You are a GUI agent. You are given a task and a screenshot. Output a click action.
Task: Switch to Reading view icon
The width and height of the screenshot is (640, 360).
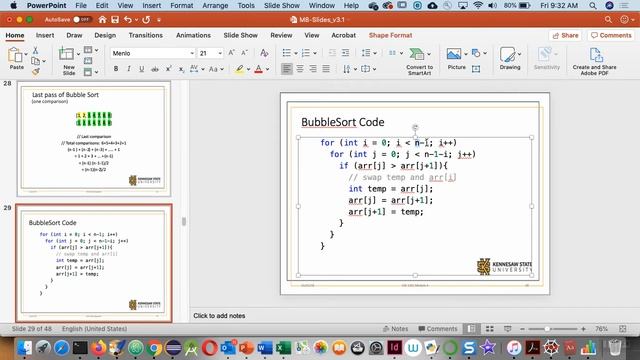pos(507,329)
